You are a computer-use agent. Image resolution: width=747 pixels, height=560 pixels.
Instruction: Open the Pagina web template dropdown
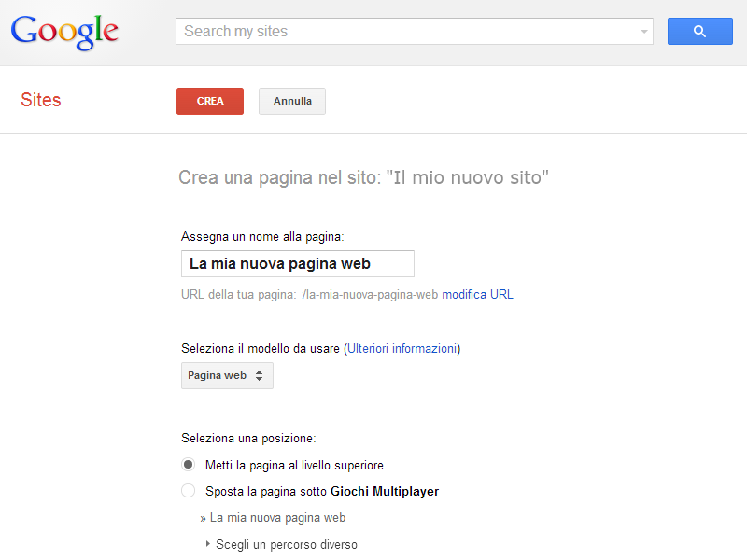pyautogui.click(x=226, y=375)
